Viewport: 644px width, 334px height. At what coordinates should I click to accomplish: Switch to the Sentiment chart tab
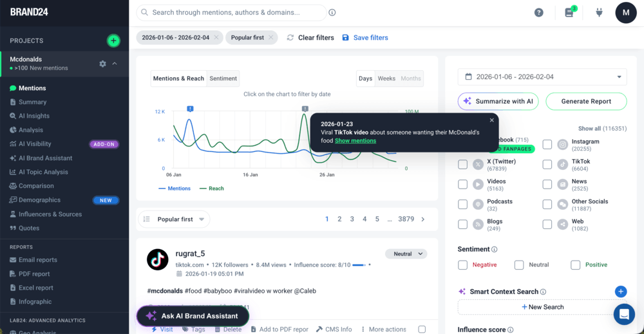pyautogui.click(x=223, y=79)
